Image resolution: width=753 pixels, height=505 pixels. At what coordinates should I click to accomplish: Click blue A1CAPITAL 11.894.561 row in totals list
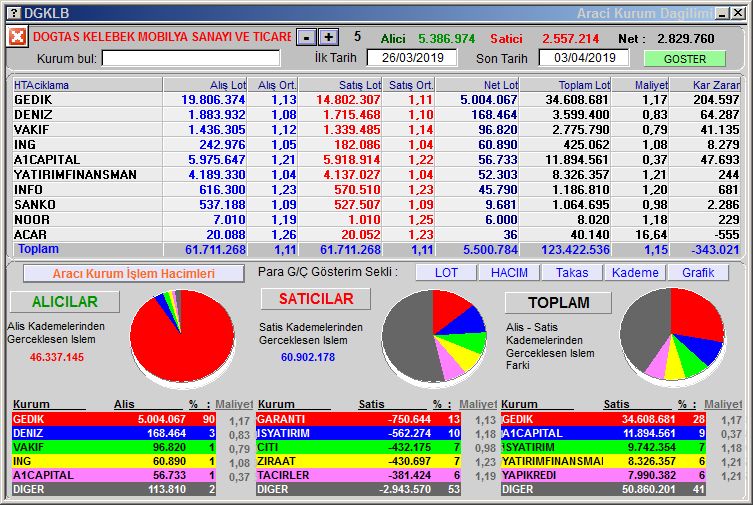point(604,433)
